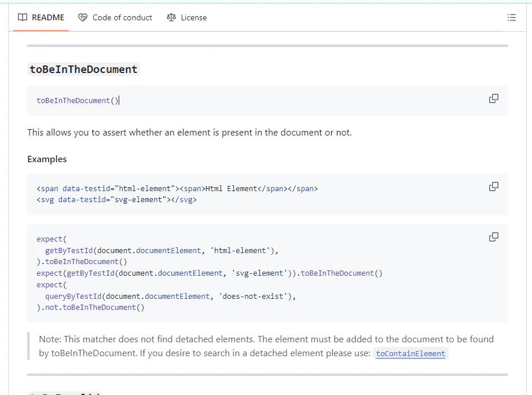Open the Code of conduct tab
Image resolution: width=532 pixels, height=395 pixels.
tap(122, 17)
